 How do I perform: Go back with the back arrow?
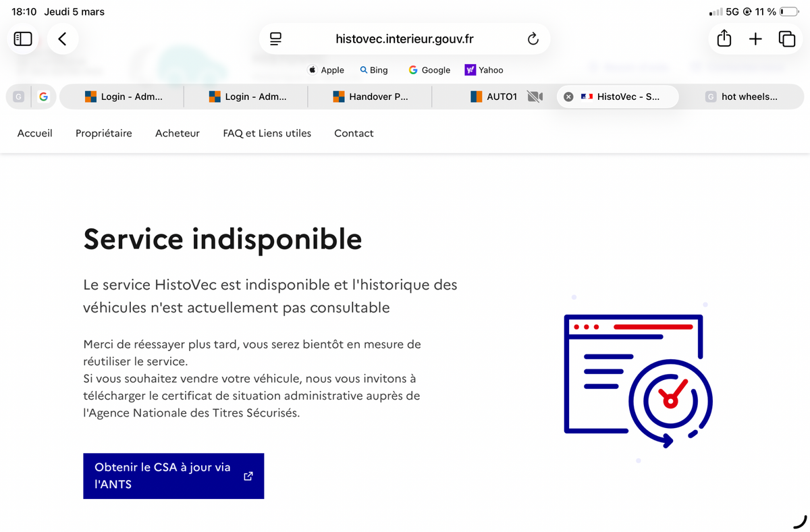click(x=62, y=39)
